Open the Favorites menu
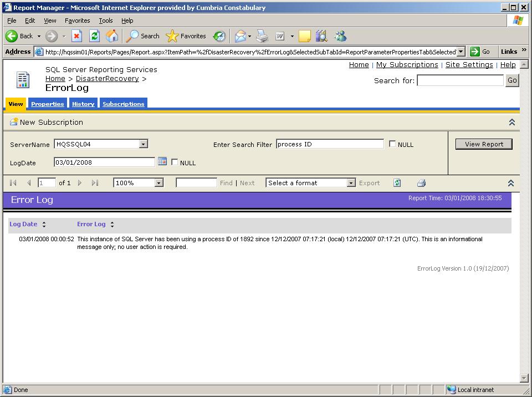 tap(78, 21)
